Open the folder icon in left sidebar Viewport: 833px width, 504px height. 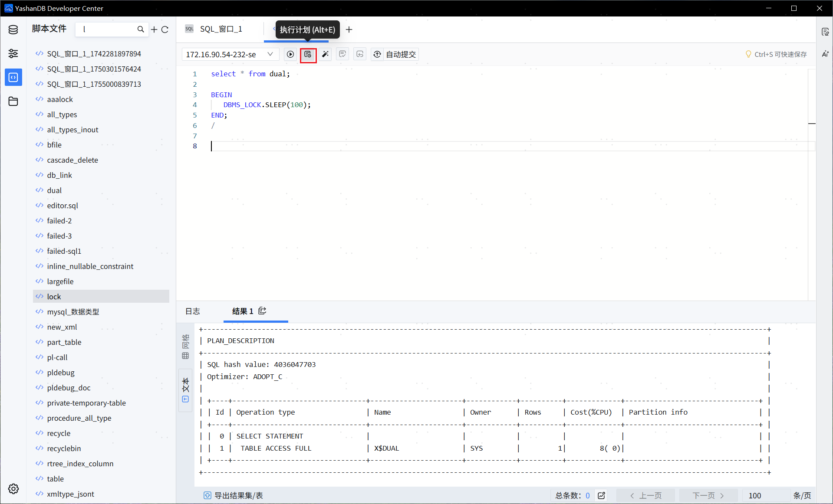click(x=13, y=101)
